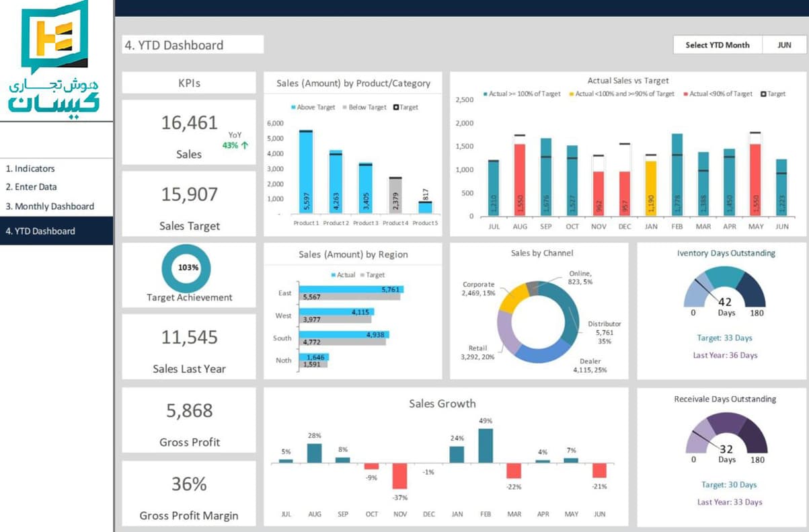Click the Sales Last Year KPI card
Image resolution: width=809 pixels, height=532 pixels.
[189, 347]
